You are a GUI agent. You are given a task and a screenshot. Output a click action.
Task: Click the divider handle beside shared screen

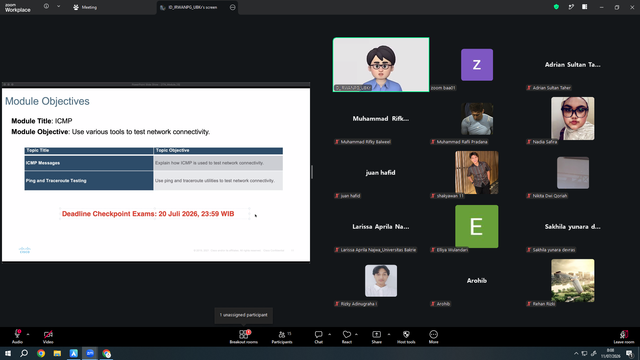pyautogui.click(x=312, y=172)
